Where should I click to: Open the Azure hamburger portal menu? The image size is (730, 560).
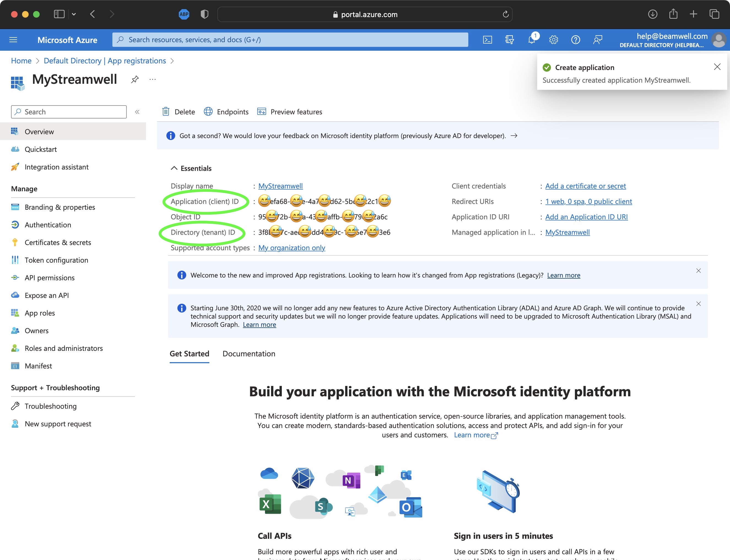13,40
